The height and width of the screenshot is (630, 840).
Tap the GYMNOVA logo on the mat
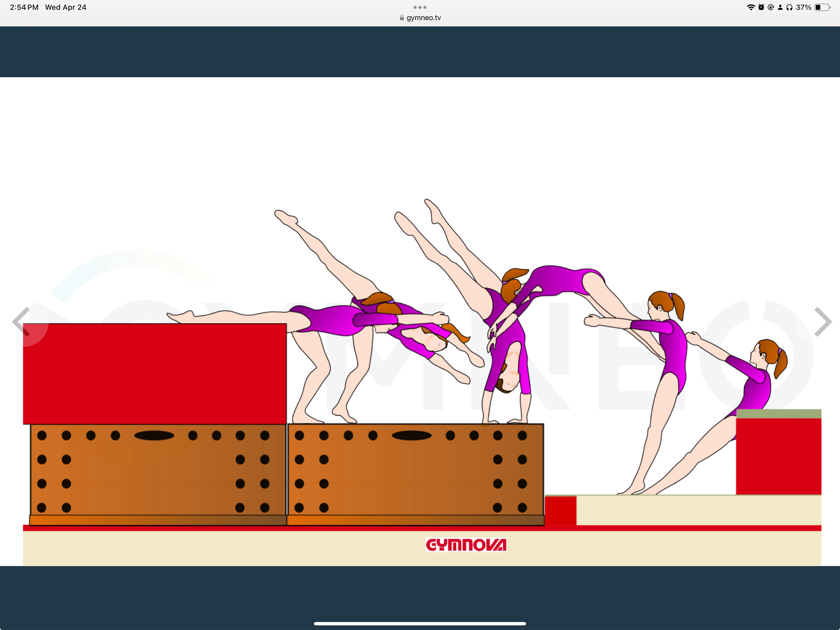coord(466,545)
